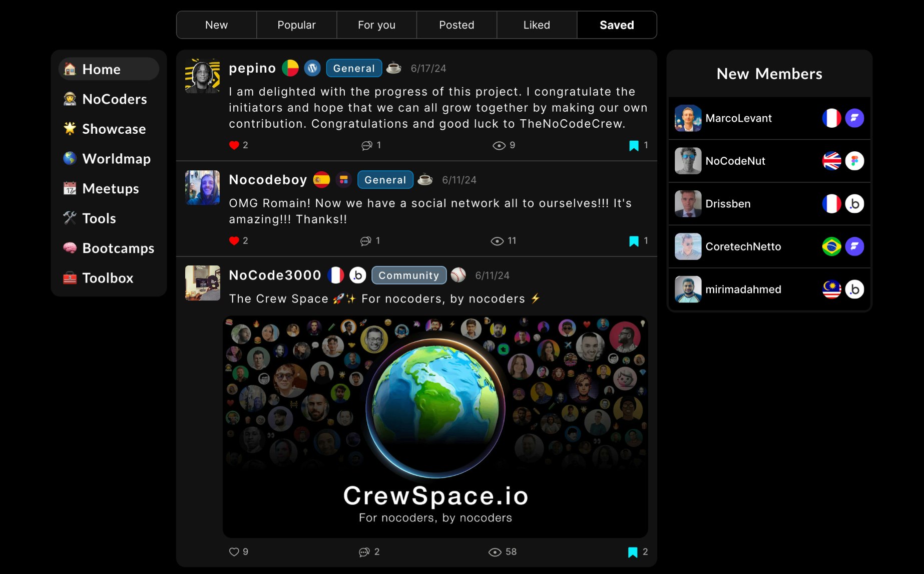Viewport: 924px width, 574px height.
Task: Click MarcoLevant's France flag icon
Action: click(x=831, y=118)
